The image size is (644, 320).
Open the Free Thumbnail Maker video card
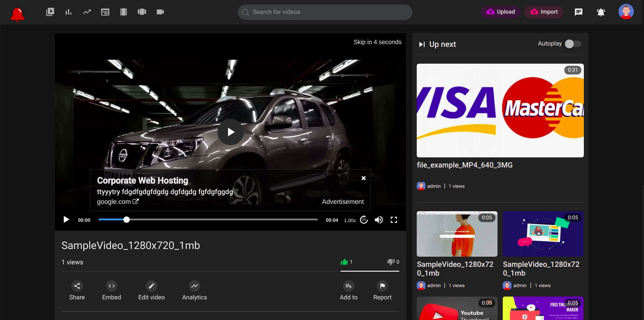click(x=543, y=308)
